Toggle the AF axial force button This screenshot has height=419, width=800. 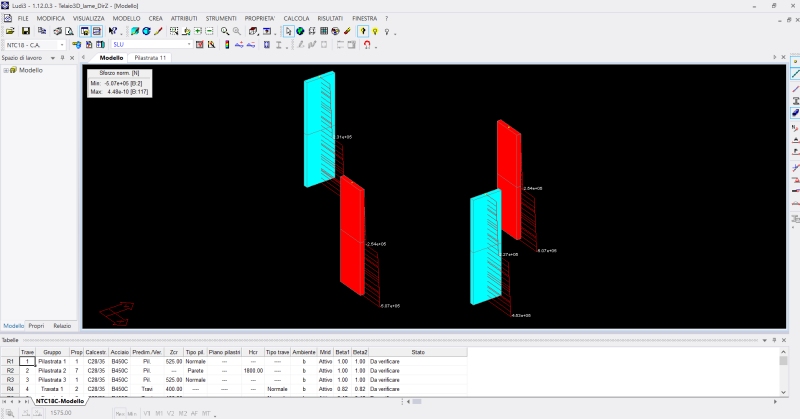click(194, 412)
